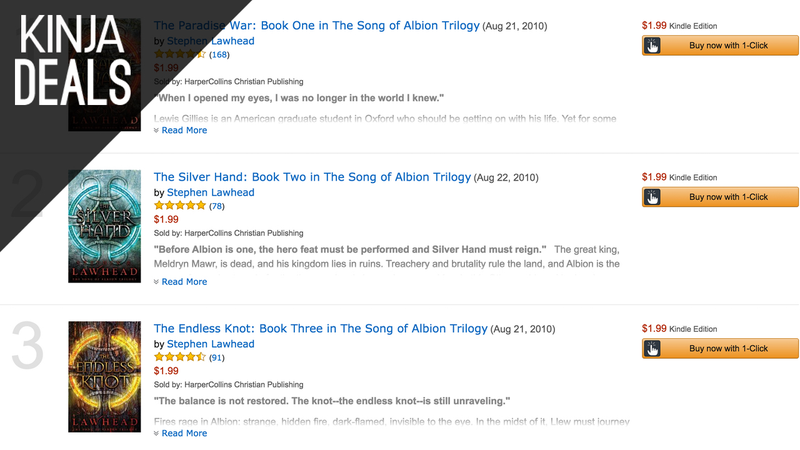Buy The Paradise War with 1-Click
This screenshot has width=800, height=450.
(x=720, y=45)
